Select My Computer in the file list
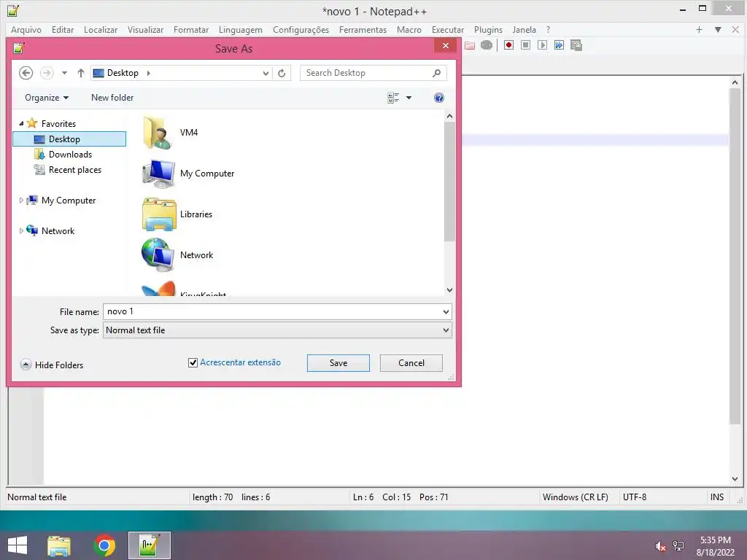 [188, 174]
